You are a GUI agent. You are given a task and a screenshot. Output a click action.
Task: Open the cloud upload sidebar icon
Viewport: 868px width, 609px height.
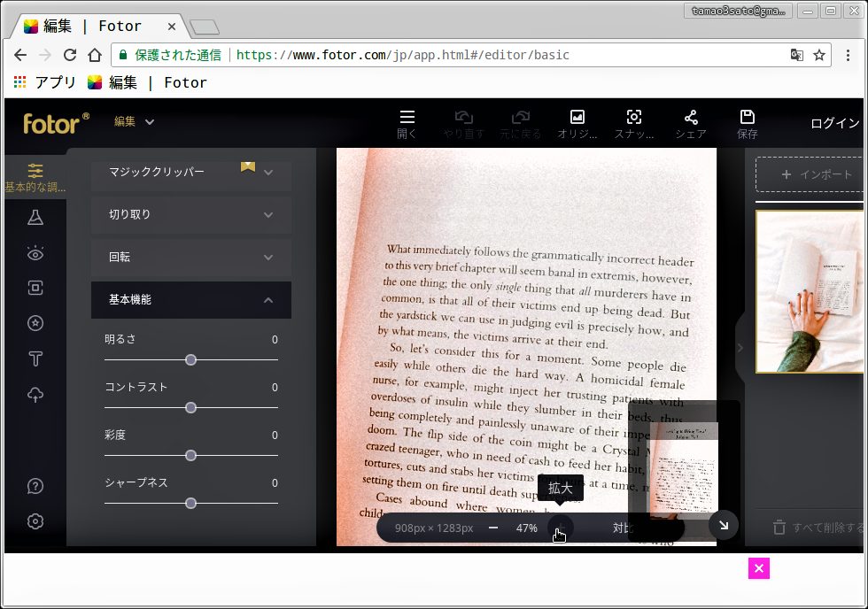pos(35,395)
